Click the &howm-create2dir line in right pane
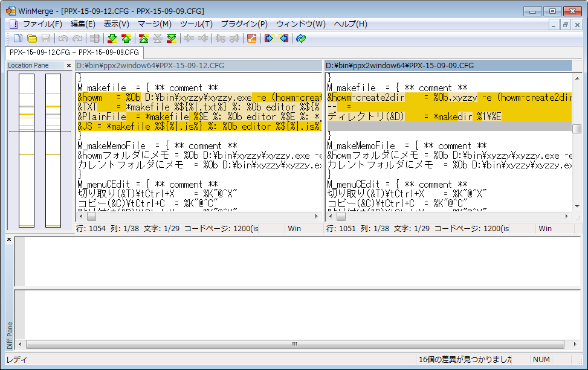588x370 pixels. (x=449, y=98)
